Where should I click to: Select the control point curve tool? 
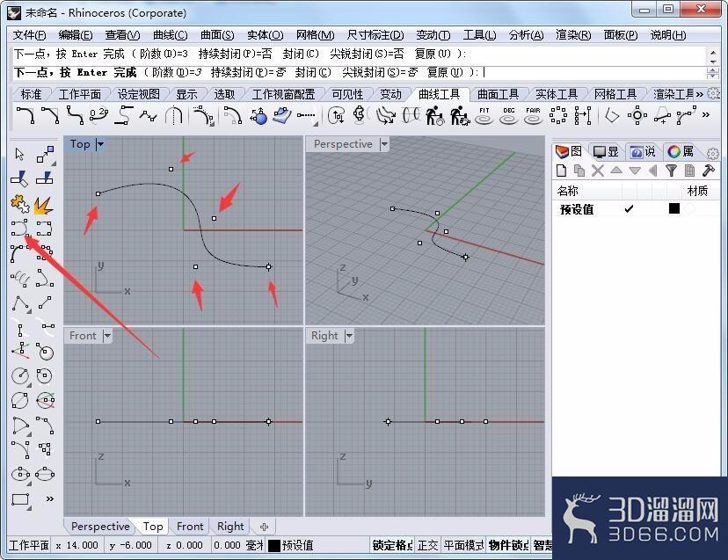(20, 229)
